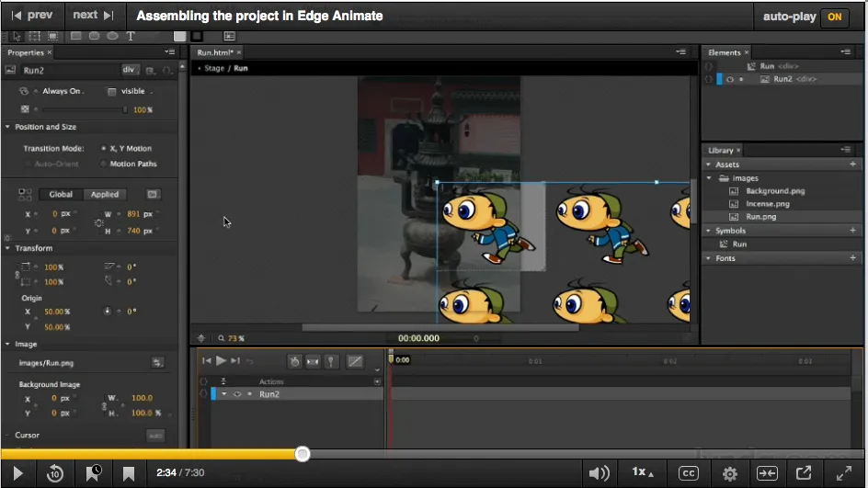Click the timeline go to end button

[x=235, y=361]
